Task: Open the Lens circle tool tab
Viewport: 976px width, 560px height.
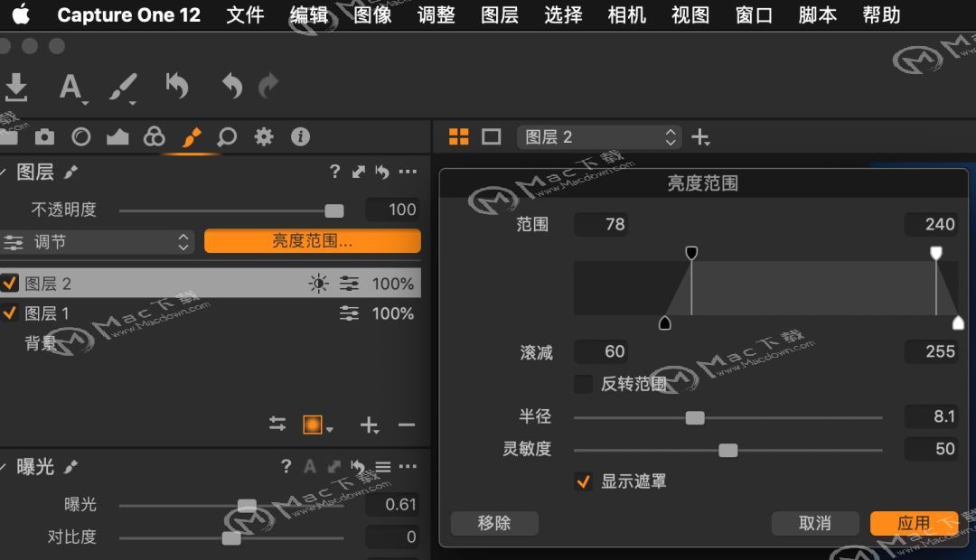Action: pyautogui.click(x=81, y=136)
